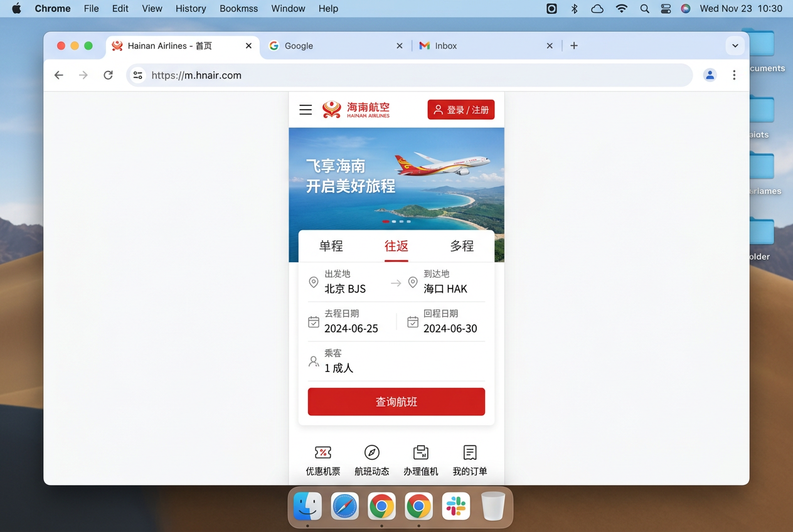Viewport: 793px width, 532px height.
Task: Open the hamburger menu on Hainan Airlines page
Action: pos(306,110)
